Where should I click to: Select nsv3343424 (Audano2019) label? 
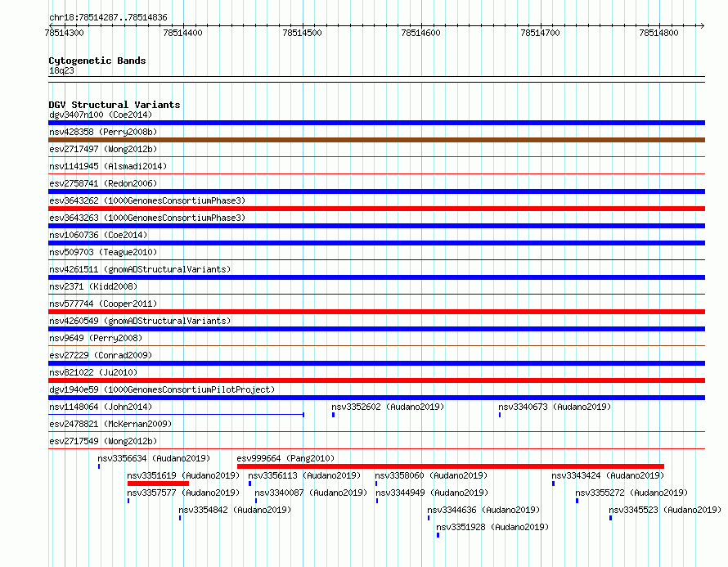pyautogui.click(x=608, y=475)
